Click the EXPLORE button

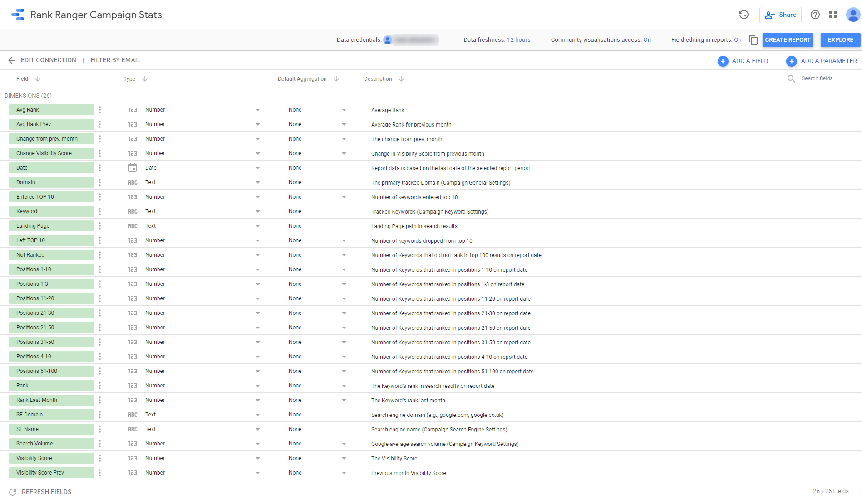point(840,40)
